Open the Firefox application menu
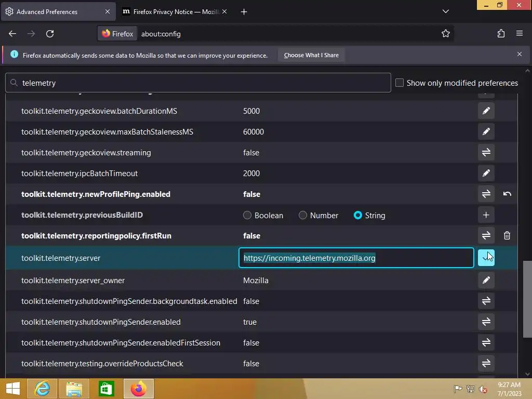Screen dimensions: 532x399 (x=519, y=33)
